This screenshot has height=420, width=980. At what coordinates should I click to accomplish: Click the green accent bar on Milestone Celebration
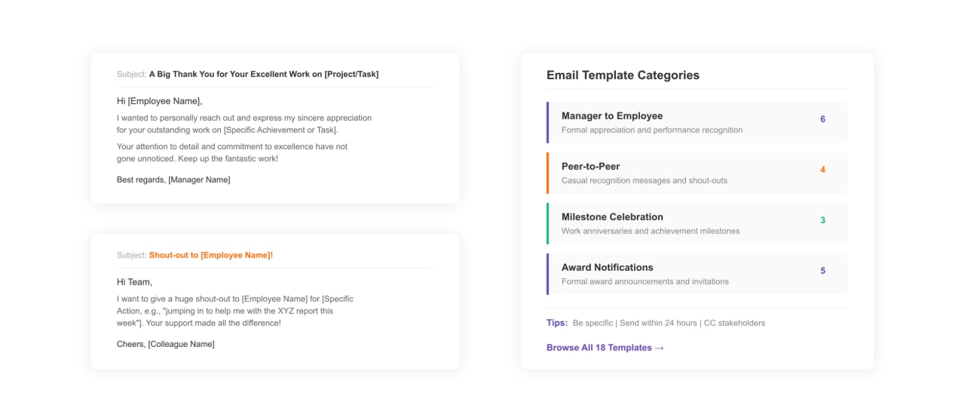[x=548, y=223]
